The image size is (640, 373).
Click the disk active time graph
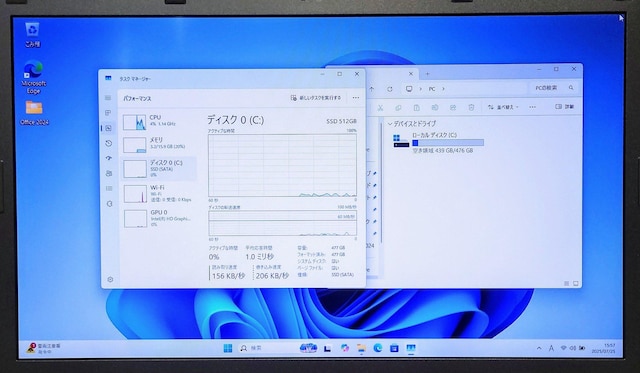pos(282,165)
